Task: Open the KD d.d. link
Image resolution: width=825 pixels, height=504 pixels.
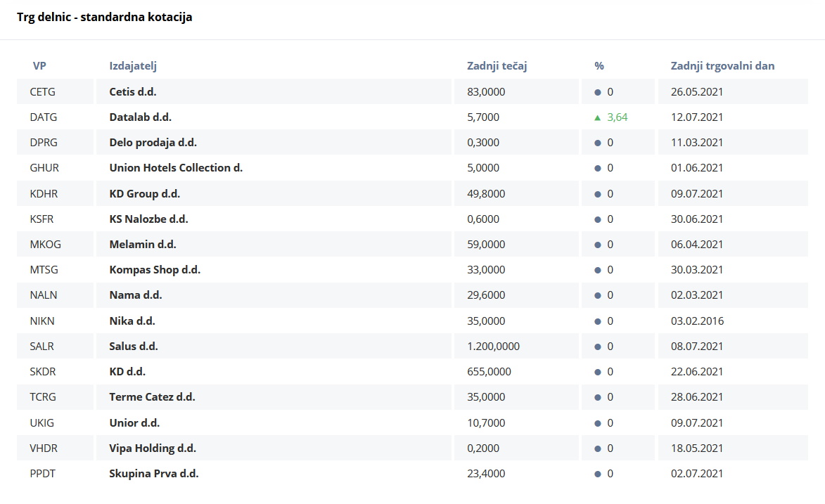Action: tap(127, 371)
